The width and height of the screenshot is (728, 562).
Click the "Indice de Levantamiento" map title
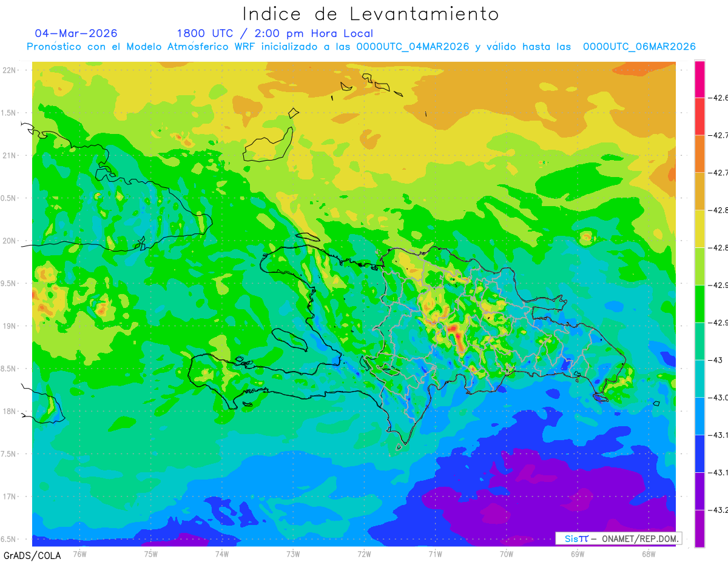(x=370, y=14)
